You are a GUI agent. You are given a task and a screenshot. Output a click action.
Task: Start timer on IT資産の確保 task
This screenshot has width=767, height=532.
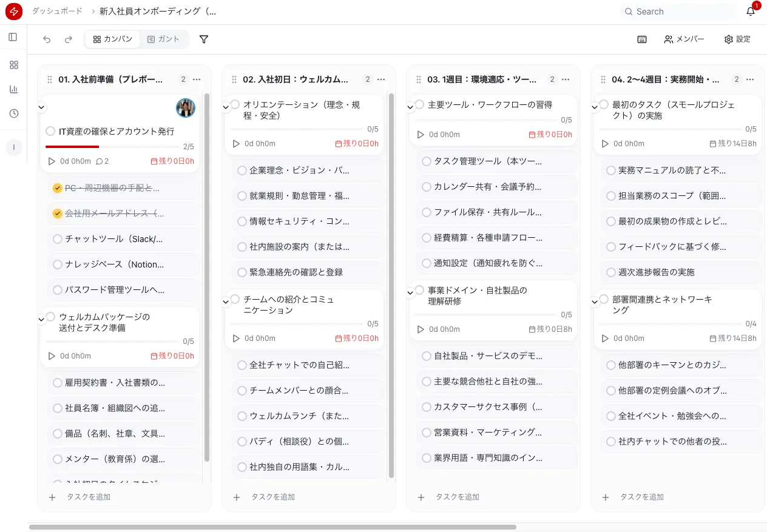click(x=52, y=161)
